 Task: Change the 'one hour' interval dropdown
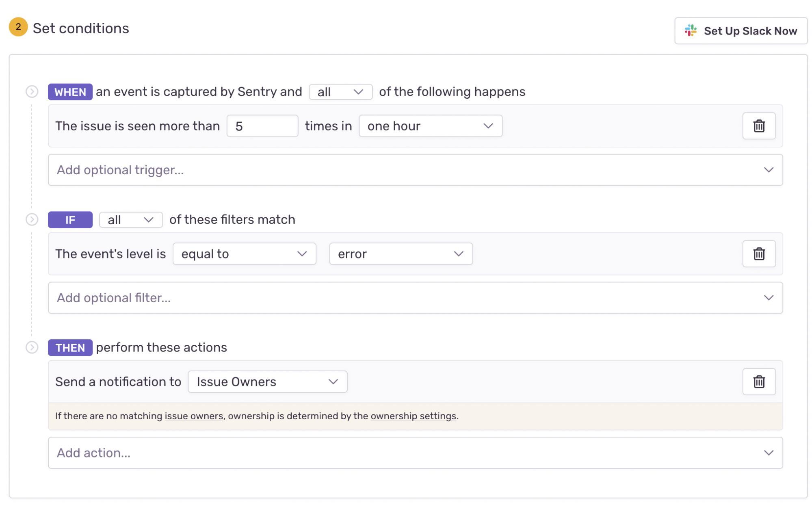(430, 126)
